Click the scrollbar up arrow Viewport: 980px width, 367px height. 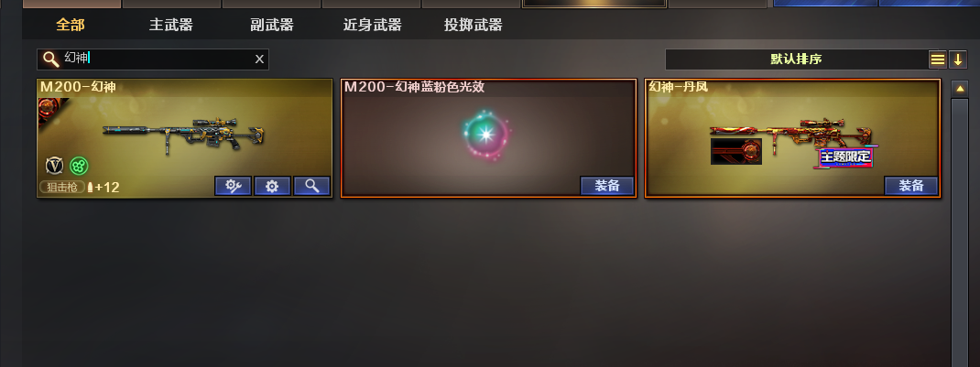point(960,89)
